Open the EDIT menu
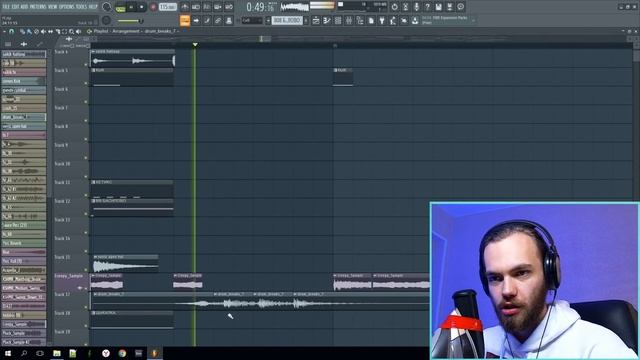640x360 pixels. (15, 7)
